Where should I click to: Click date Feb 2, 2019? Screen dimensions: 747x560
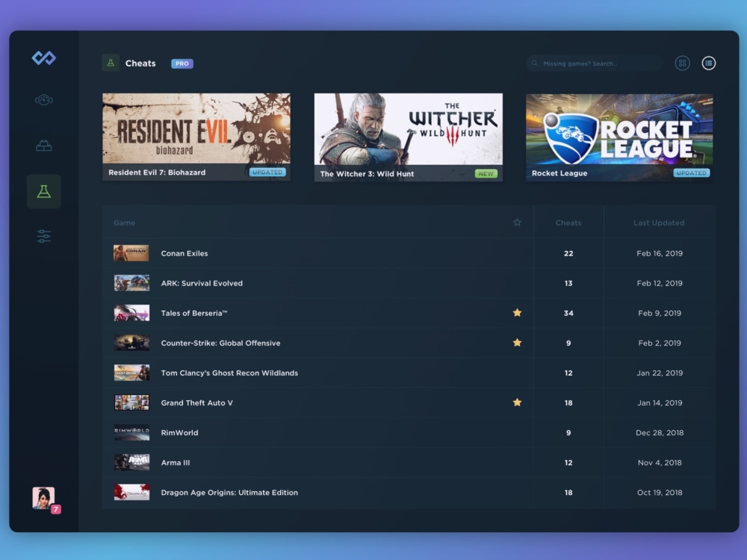(x=660, y=343)
